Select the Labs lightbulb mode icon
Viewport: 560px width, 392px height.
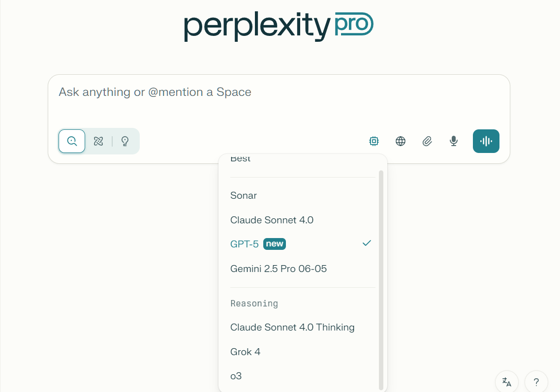point(125,141)
